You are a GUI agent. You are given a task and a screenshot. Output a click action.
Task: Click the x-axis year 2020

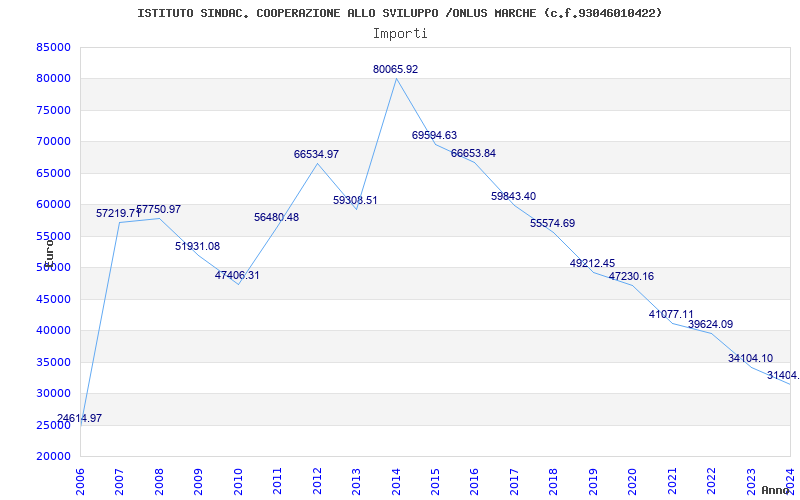[633, 481]
